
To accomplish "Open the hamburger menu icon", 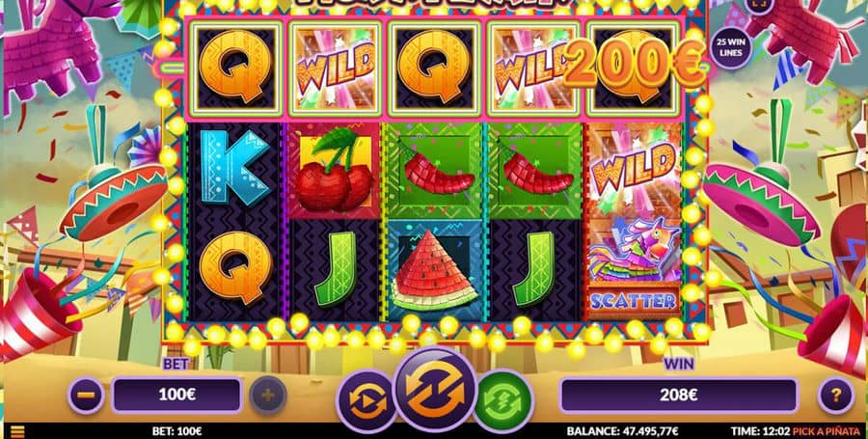I will coord(17,432).
